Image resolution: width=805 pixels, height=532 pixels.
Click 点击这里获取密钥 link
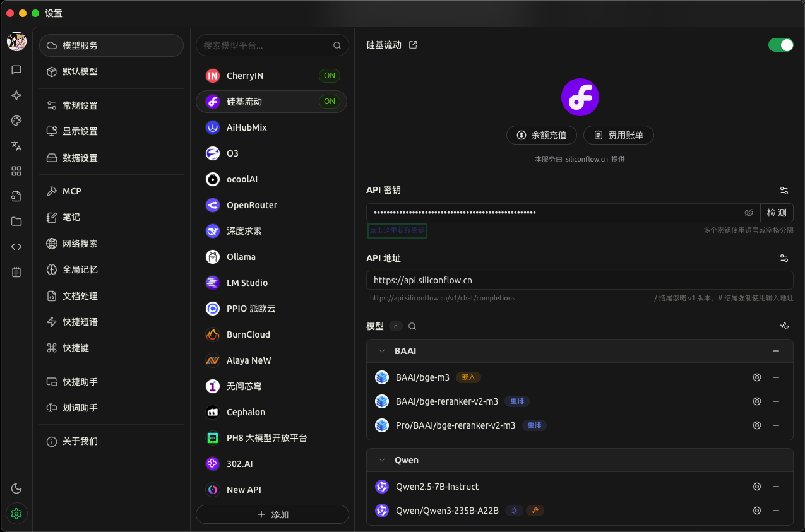tap(397, 230)
